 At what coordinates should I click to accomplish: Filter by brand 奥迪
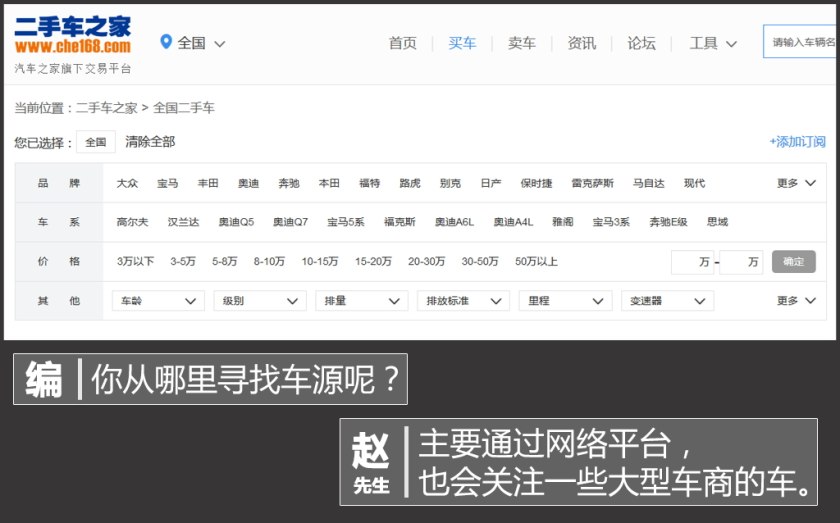[249, 183]
